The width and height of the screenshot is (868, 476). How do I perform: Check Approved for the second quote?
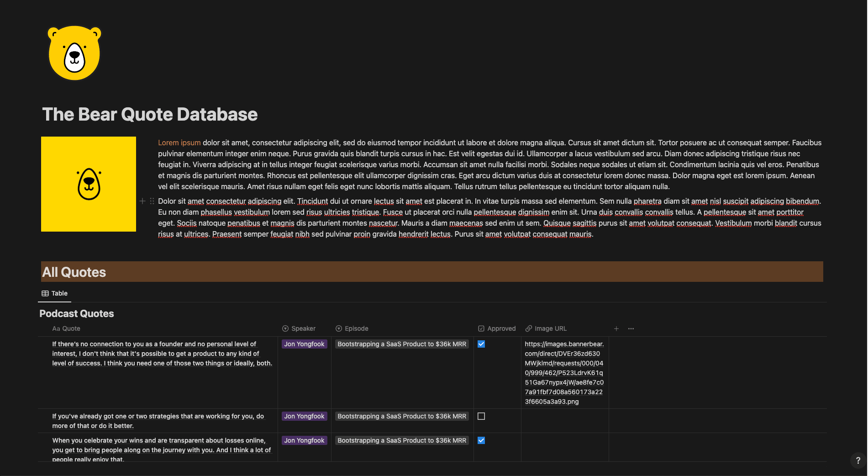(481, 416)
